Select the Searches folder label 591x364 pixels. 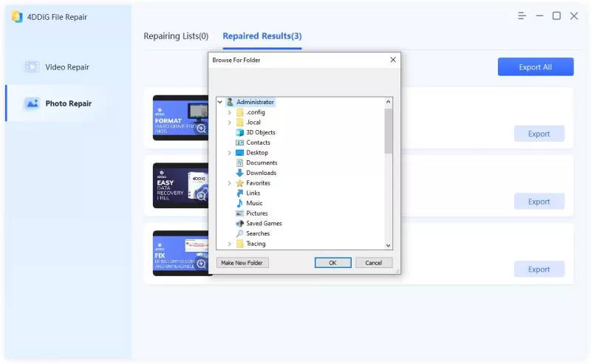click(x=258, y=233)
